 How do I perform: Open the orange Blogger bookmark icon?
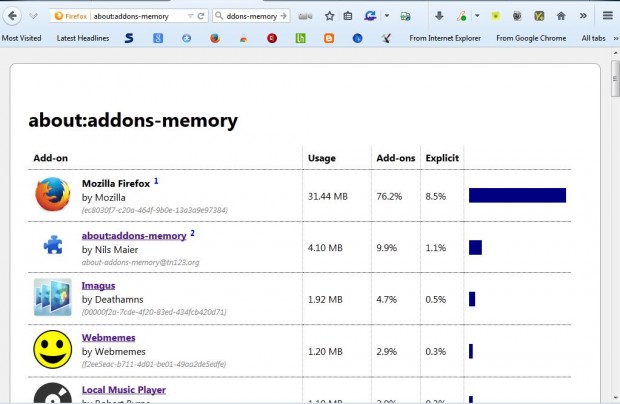click(x=329, y=38)
